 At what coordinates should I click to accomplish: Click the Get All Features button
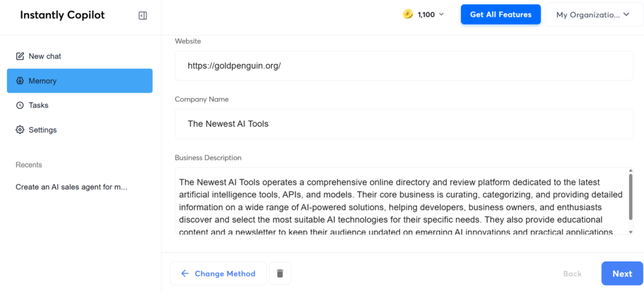(501, 14)
